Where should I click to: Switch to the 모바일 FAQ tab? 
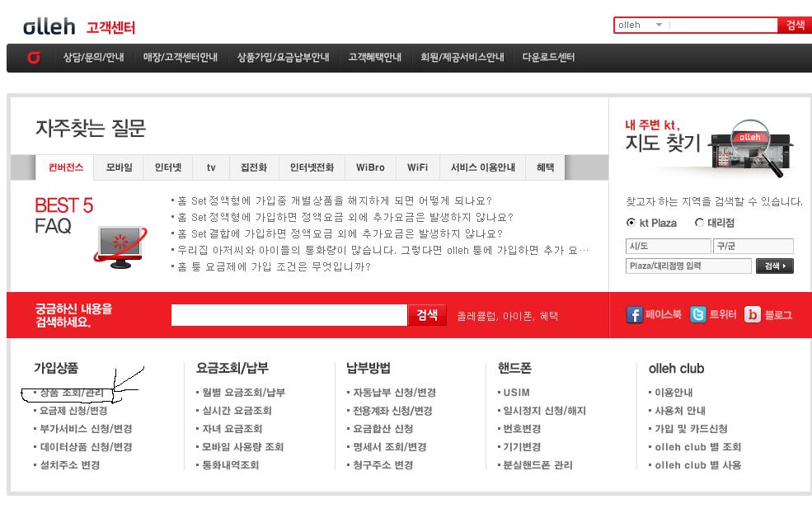(119, 167)
